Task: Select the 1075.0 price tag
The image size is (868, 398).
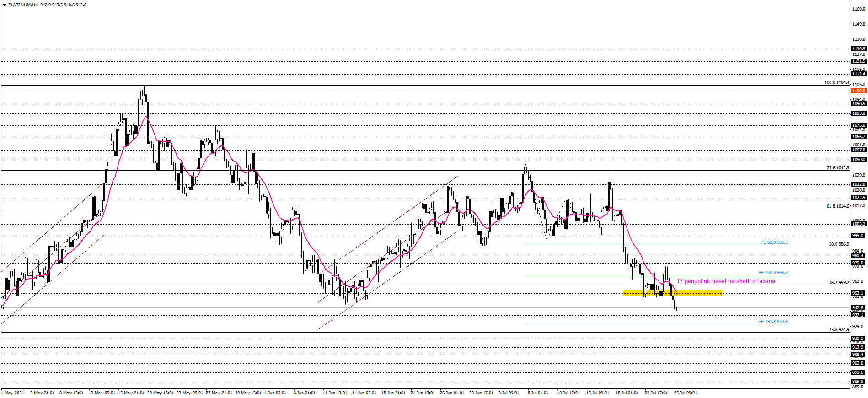Action: point(858,125)
